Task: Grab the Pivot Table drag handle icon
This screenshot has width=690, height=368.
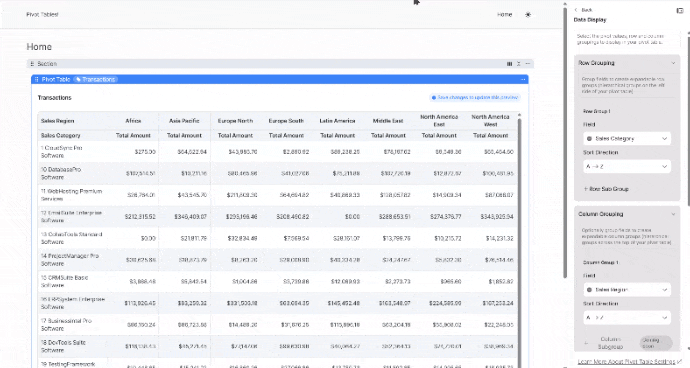Action: tap(37, 79)
